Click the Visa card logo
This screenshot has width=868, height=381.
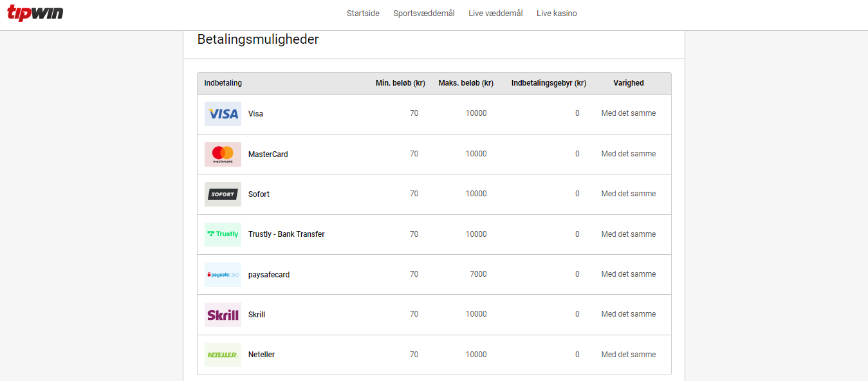pyautogui.click(x=223, y=114)
